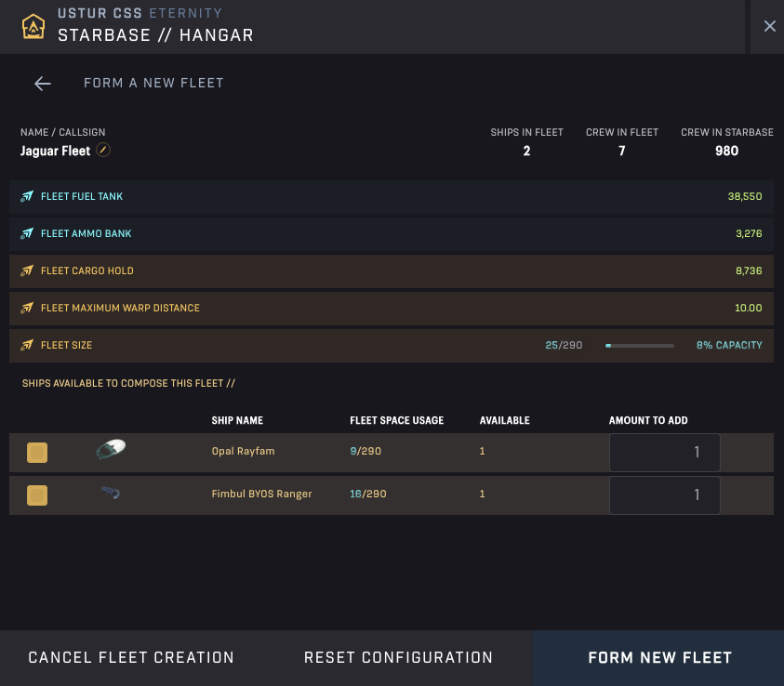
Task: Click the Fleet Ammo Bank icon
Action: point(26,233)
